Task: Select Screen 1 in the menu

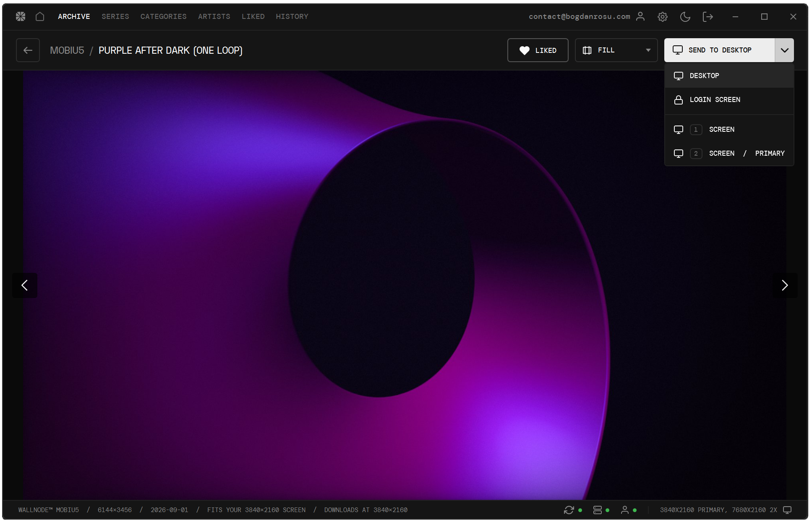Action: [729, 129]
